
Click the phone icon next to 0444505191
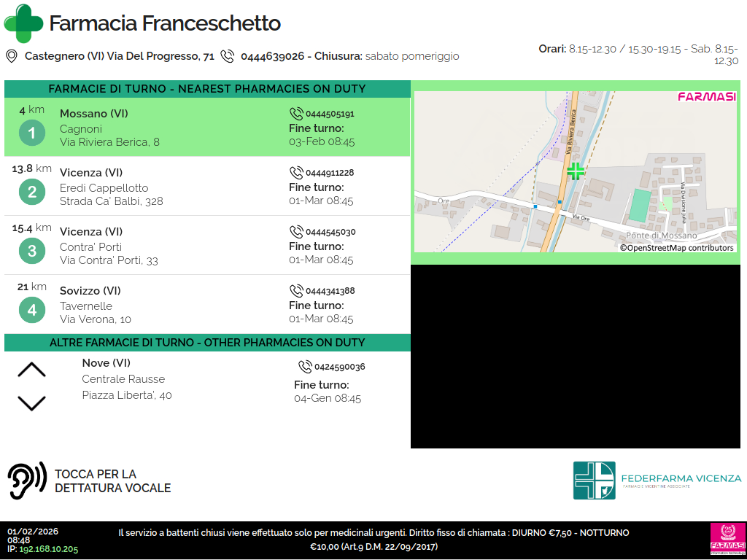point(296,114)
